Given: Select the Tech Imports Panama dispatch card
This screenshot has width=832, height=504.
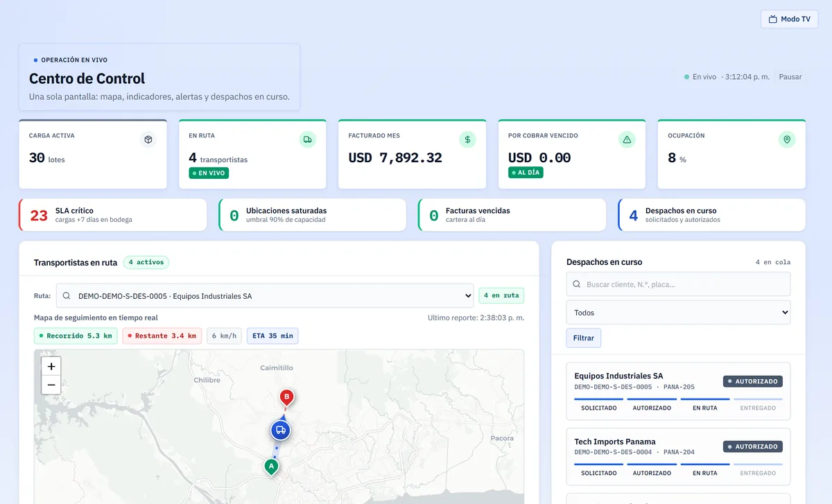Looking at the screenshot, I should pyautogui.click(x=678, y=457).
